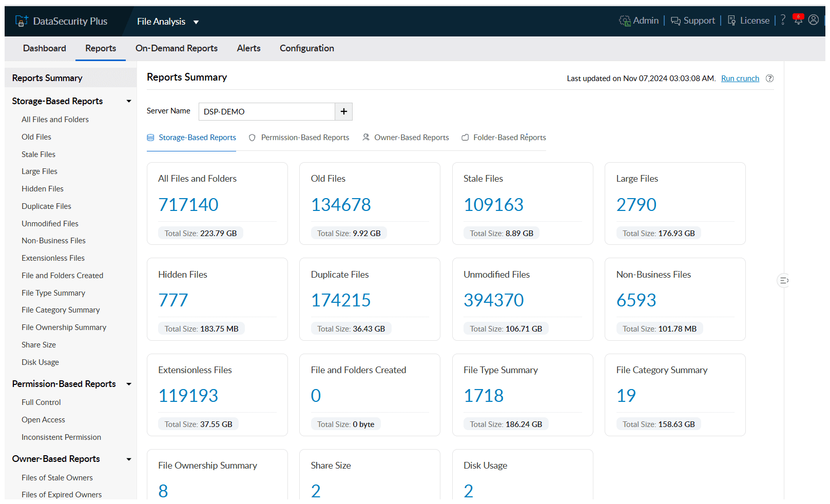Click the help icon beside Run crunch
830x504 pixels.
click(x=769, y=79)
